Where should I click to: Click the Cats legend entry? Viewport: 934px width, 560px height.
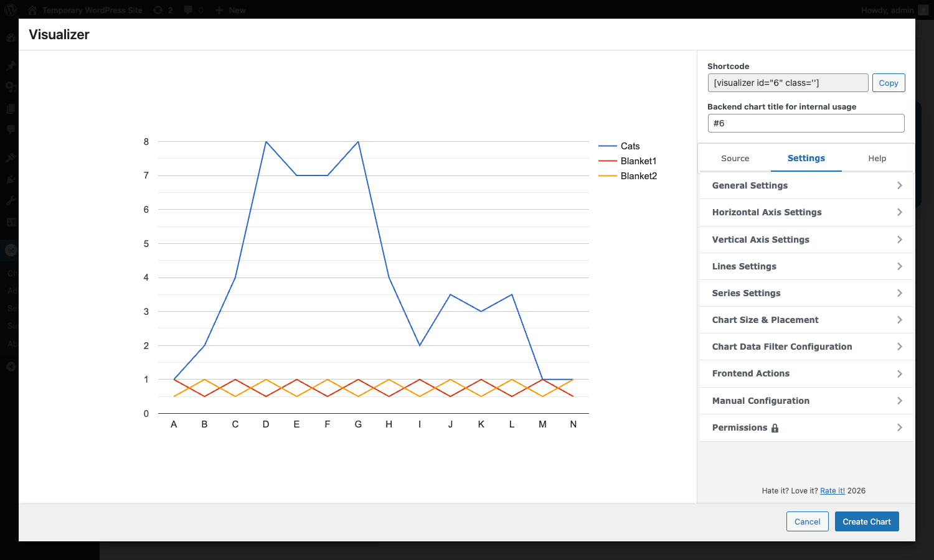click(x=619, y=146)
